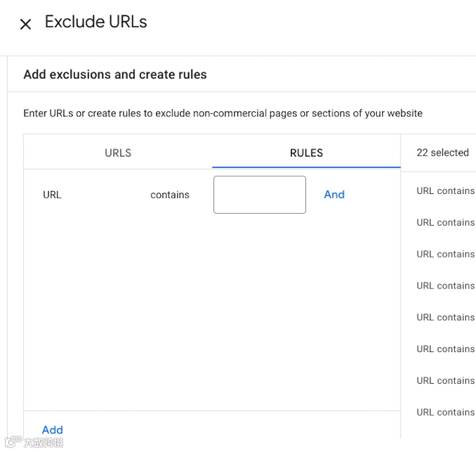
Task: Click the "Add exclusions and create rules" heading
Action: 115,75
